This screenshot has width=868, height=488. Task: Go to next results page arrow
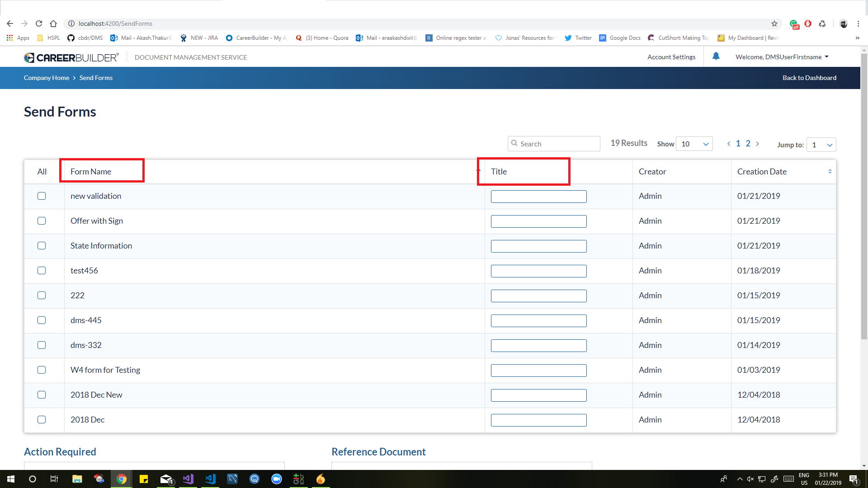758,144
